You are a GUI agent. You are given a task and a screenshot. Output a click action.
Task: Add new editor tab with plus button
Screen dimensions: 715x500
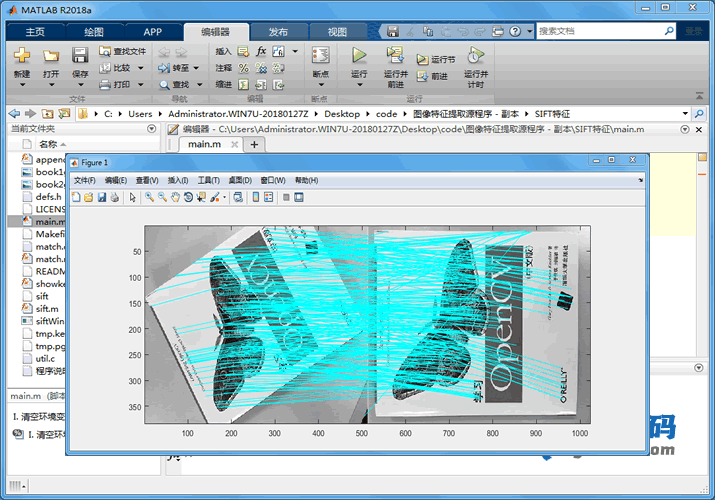(x=254, y=144)
